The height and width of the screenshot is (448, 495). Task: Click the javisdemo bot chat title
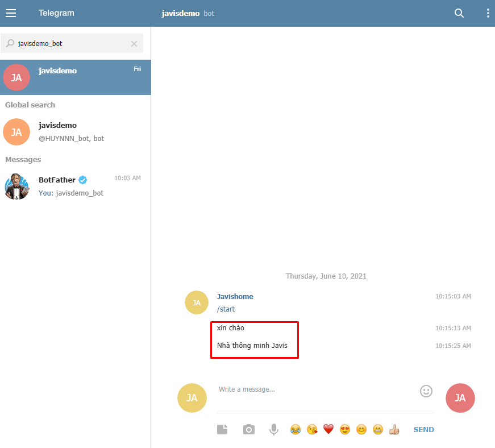(188, 13)
